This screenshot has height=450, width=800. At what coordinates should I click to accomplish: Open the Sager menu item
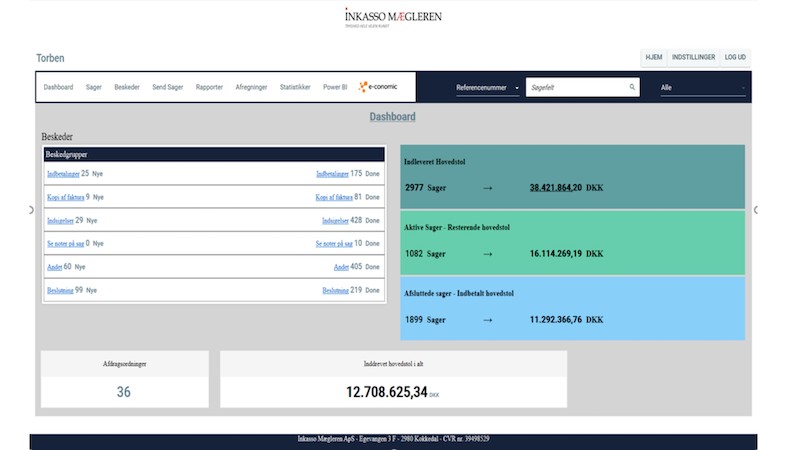[94, 87]
